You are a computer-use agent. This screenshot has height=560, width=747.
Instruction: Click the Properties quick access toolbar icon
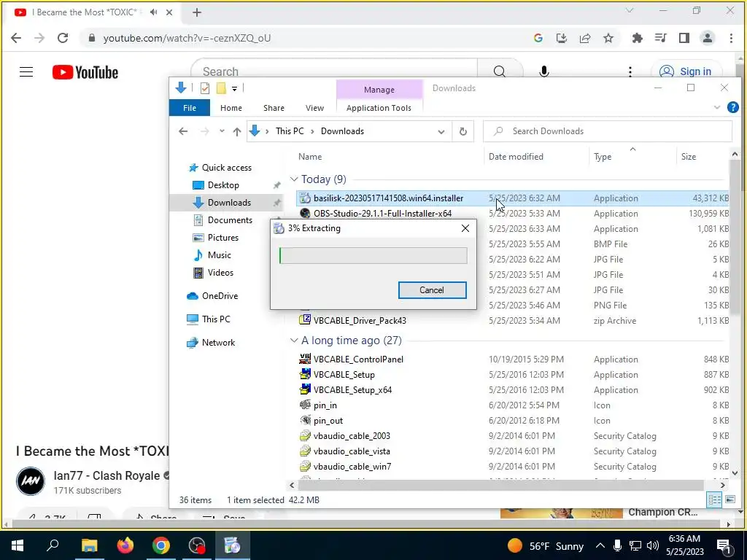205,88
